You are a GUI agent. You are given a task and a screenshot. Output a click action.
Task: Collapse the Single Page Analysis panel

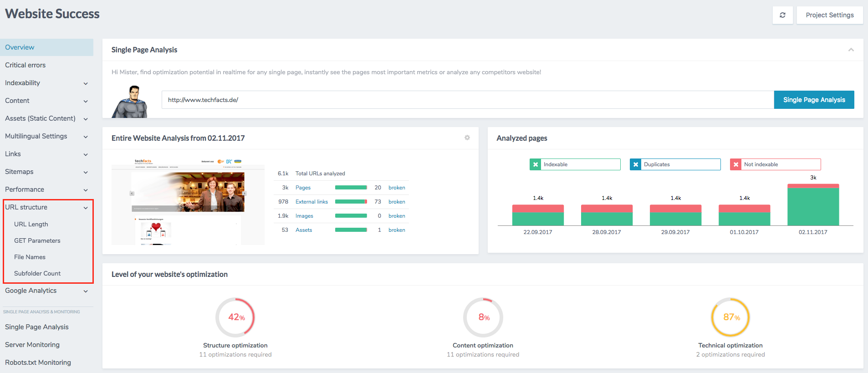pyautogui.click(x=851, y=50)
